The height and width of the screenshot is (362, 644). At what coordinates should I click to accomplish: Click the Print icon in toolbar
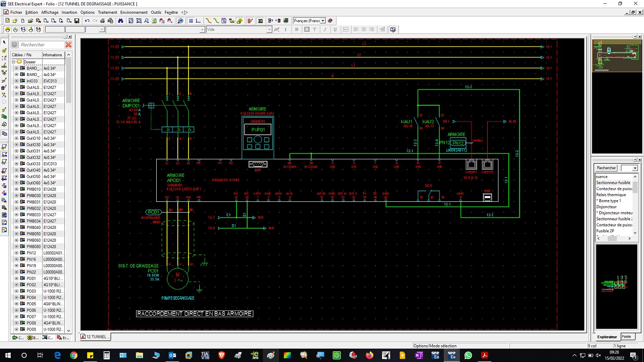point(103,21)
